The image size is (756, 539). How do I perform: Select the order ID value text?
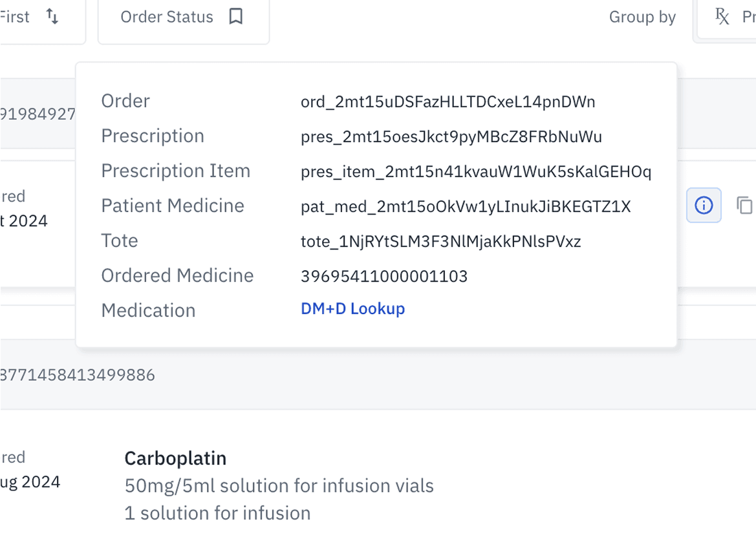tap(448, 101)
